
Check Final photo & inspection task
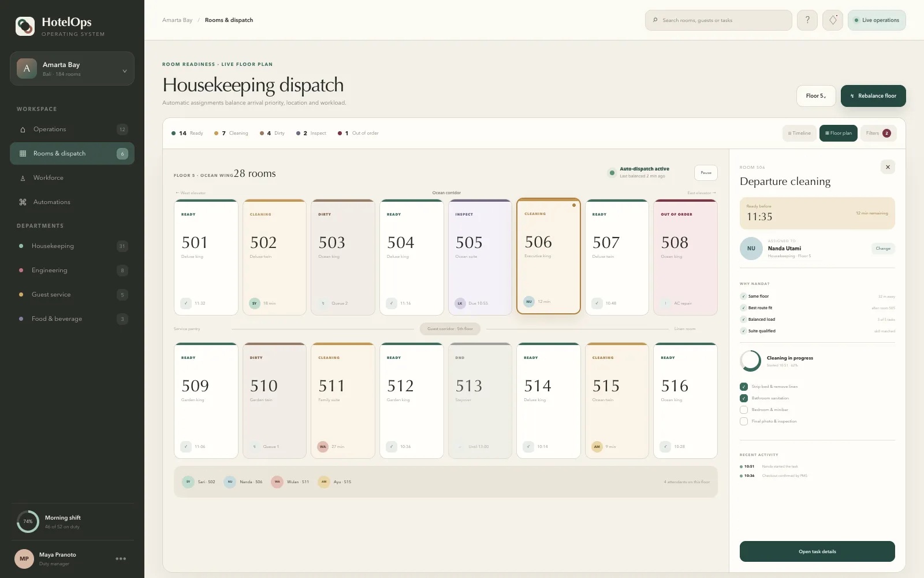tap(744, 421)
